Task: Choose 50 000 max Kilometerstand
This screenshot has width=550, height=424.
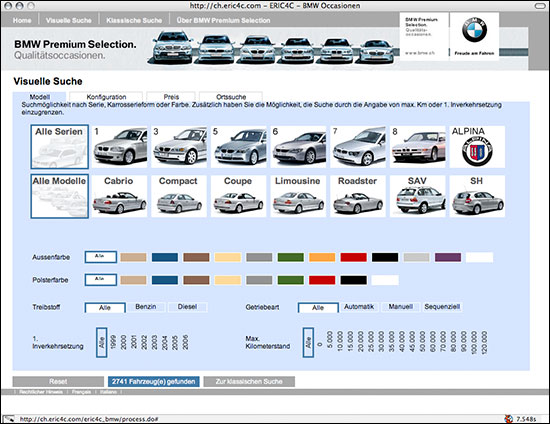Action: [422, 342]
